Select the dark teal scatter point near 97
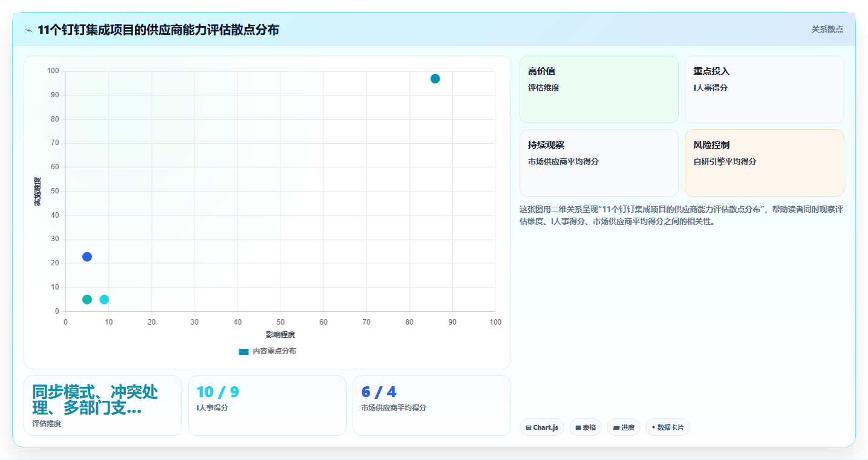868x460 pixels. (435, 79)
